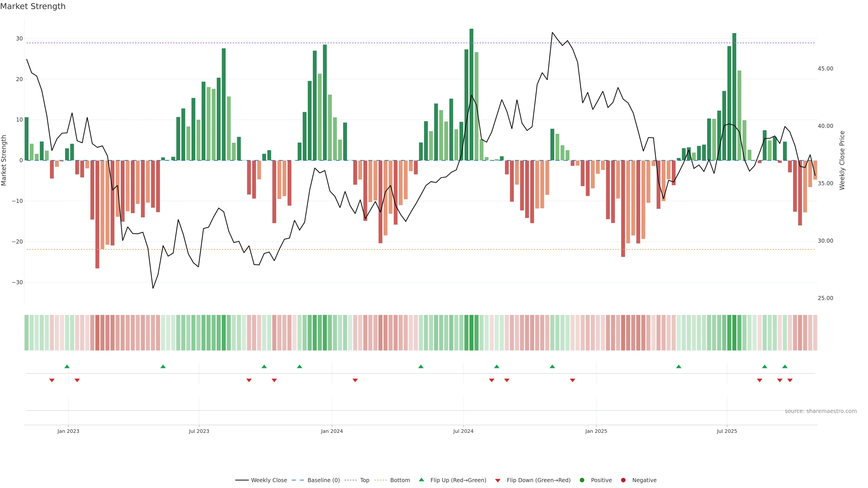868x488 pixels.
Task: Click the Weekly Close Price axis title
Action: pos(842,160)
